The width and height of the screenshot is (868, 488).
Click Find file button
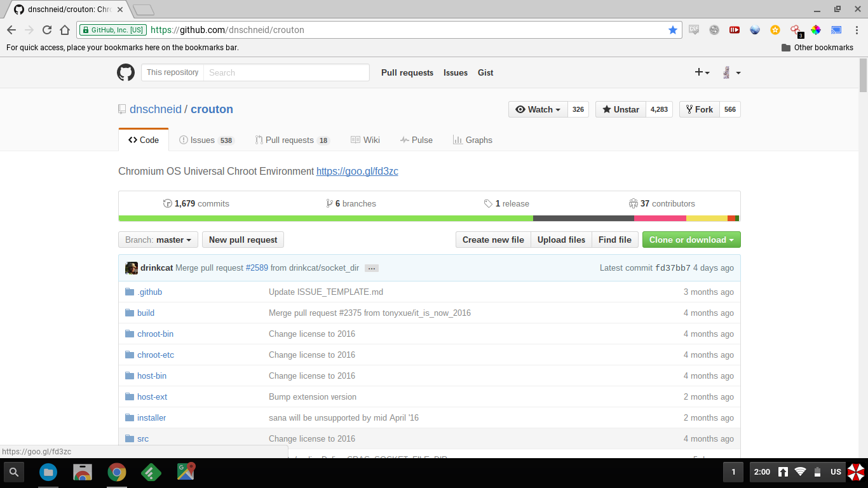click(615, 240)
